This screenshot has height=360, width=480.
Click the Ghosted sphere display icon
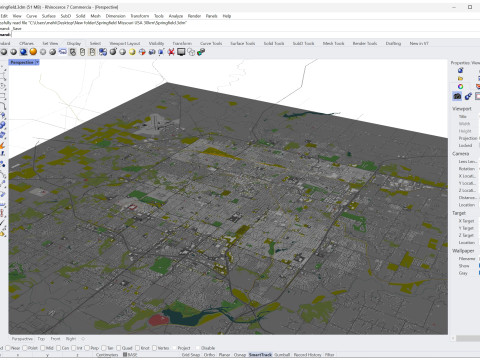(x=43, y=52)
